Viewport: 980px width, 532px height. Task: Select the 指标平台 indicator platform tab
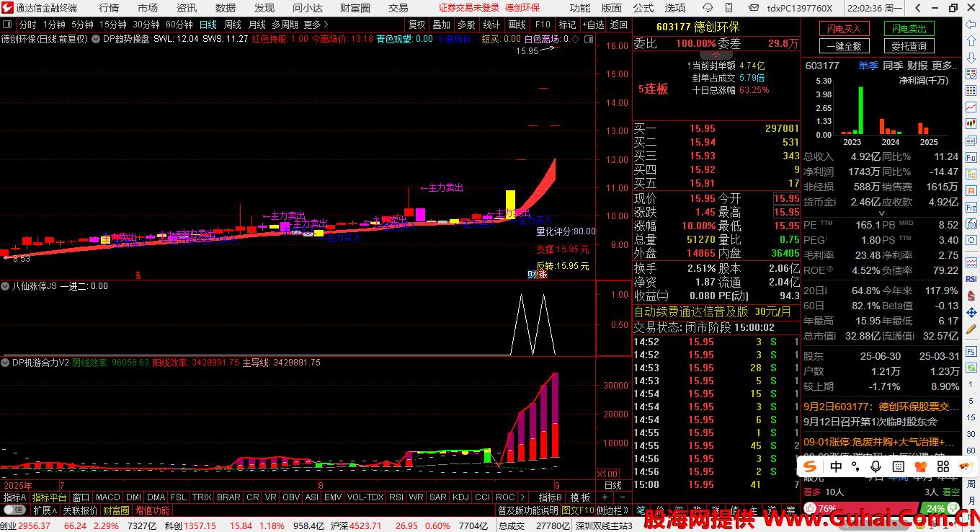[49, 497]
